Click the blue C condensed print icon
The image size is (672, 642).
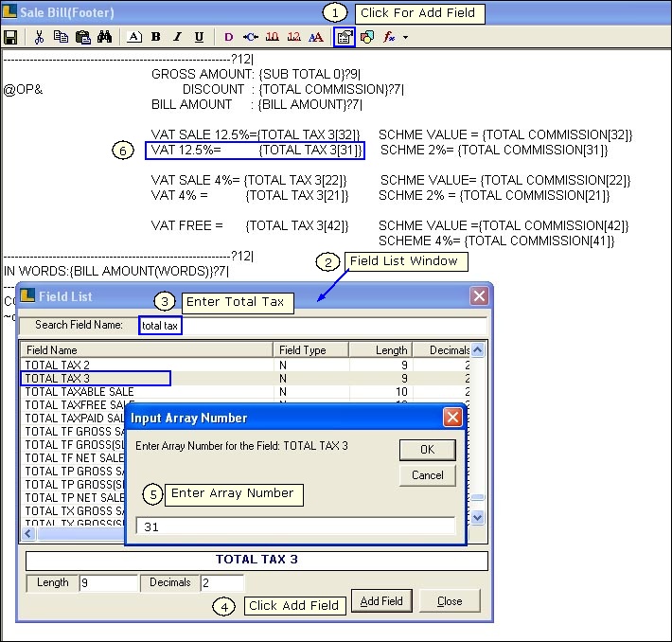(251, 37)
